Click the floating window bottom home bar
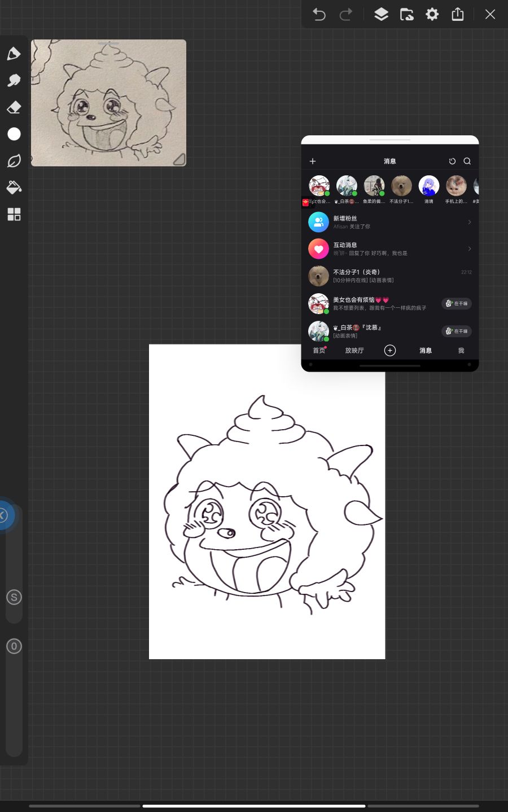The height and width of the screenshot is (812, 508). pos(390,365)
